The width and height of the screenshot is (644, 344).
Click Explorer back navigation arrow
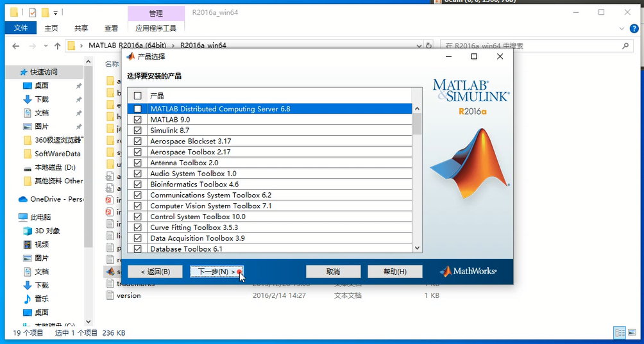pyautogui.click(x=15, y=46)
